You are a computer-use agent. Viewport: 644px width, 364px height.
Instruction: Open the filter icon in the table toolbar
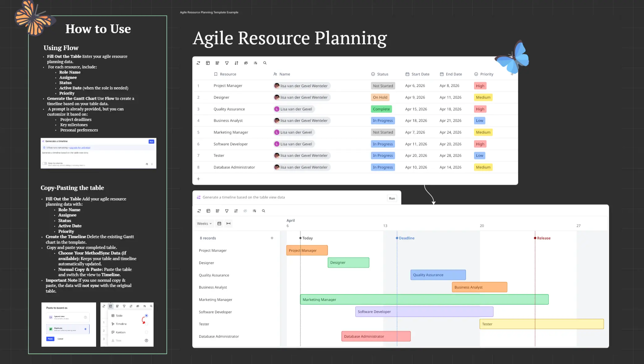(227, 63)
